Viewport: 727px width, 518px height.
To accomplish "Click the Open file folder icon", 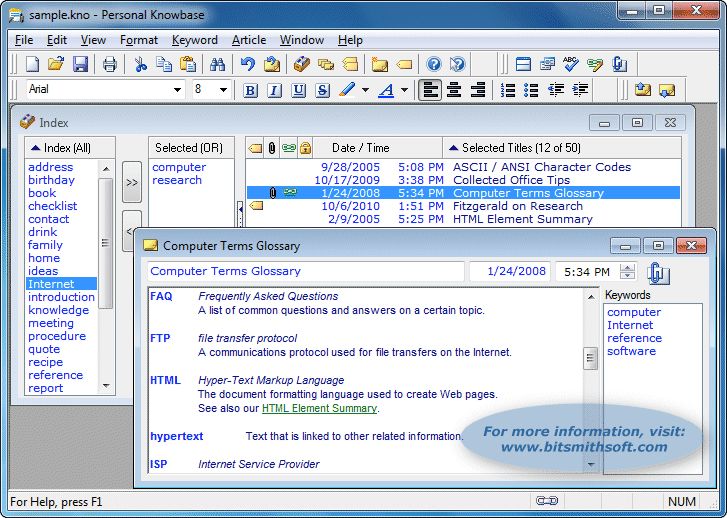I will coord(56,64).
